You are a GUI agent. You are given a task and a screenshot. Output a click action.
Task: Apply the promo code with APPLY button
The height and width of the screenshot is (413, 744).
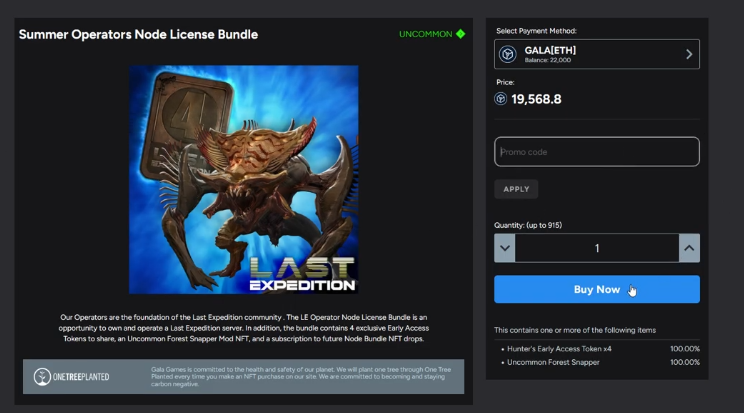516,189
